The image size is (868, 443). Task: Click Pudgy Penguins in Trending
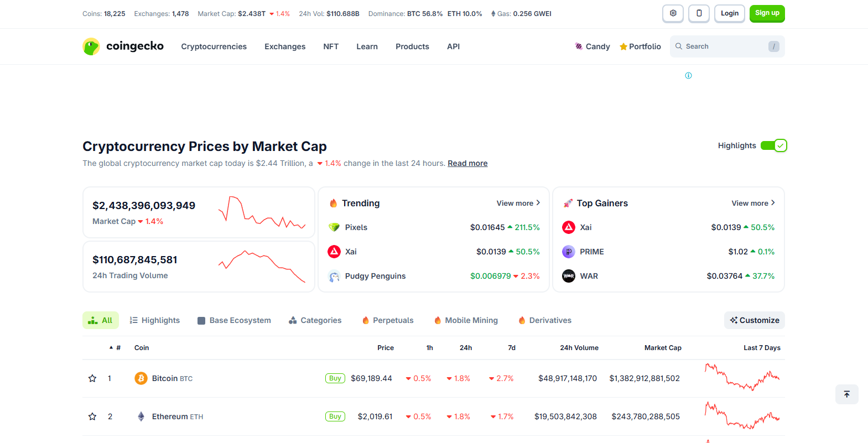coord(375,276)
